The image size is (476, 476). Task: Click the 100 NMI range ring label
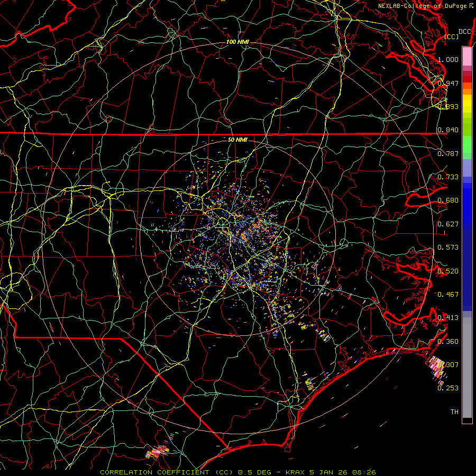(x=237, y=42)
